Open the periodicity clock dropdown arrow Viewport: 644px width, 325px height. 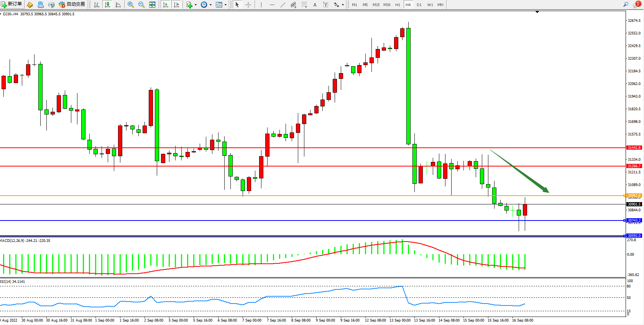[x=210, y=5]
